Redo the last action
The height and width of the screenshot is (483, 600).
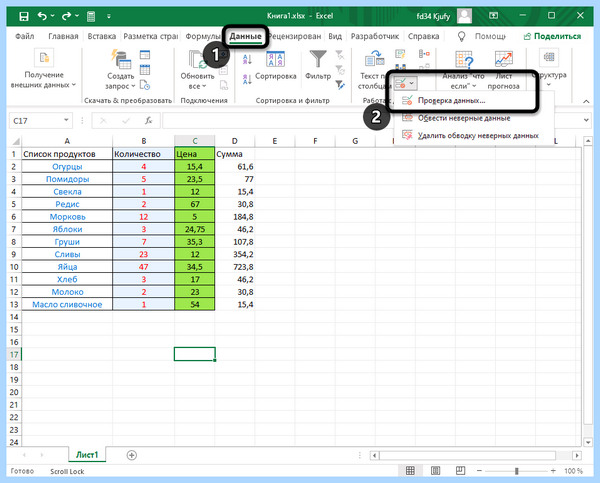tap(67, 16)
